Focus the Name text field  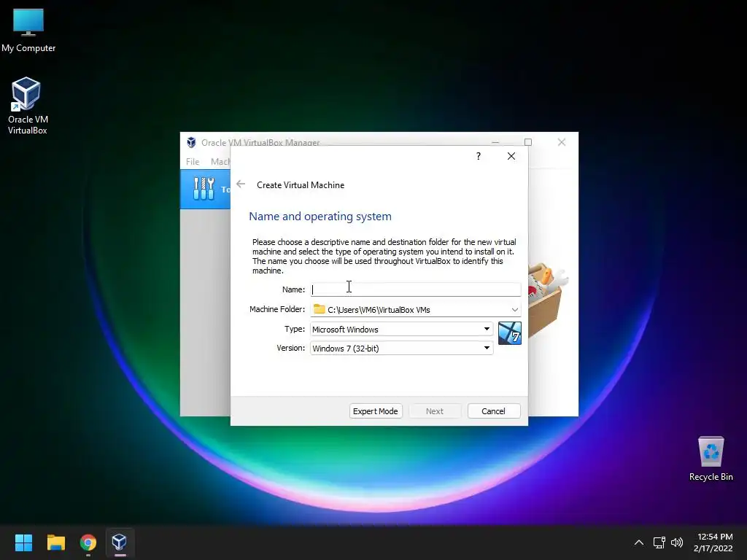coord(415,289)
